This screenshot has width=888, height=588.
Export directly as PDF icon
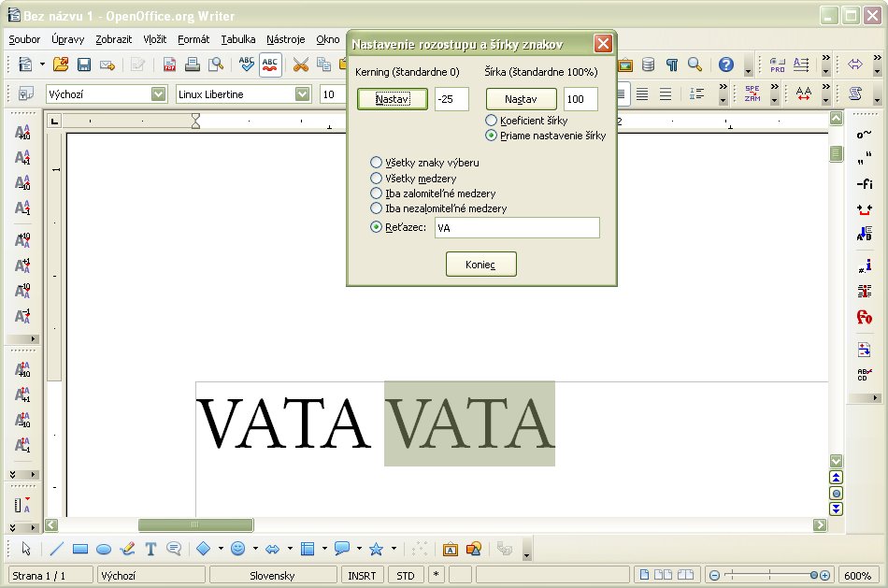169,65
